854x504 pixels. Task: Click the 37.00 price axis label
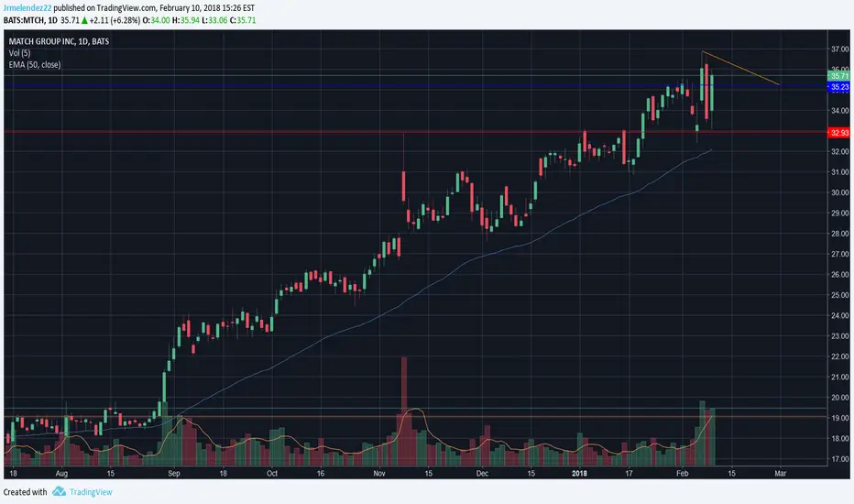pyautogui.click(x=839, y=49)
